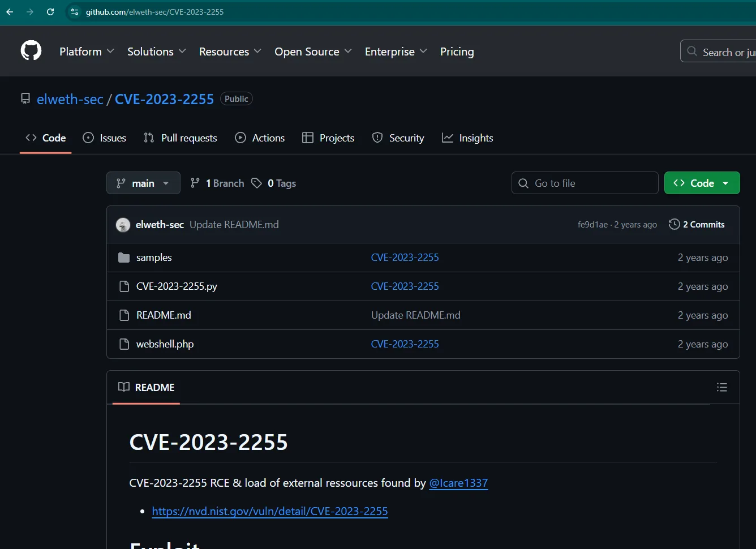
Task: Open the main branch selector dropdown
Action: pos(143,183)
